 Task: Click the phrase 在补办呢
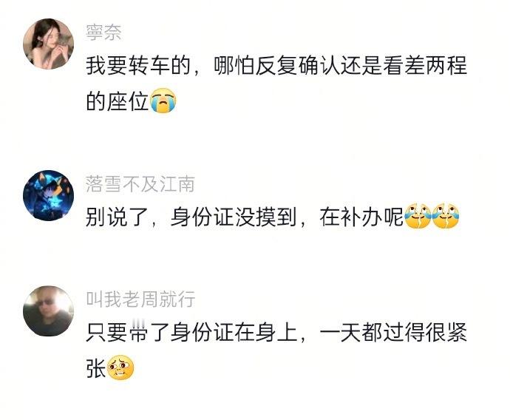tap(361, 217)
